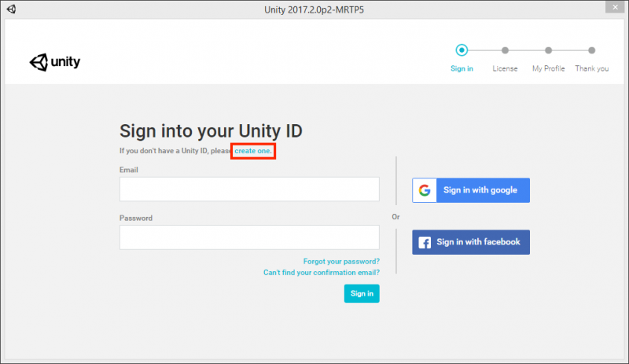Choose Sign in with facebook

(x=471, y=242)
